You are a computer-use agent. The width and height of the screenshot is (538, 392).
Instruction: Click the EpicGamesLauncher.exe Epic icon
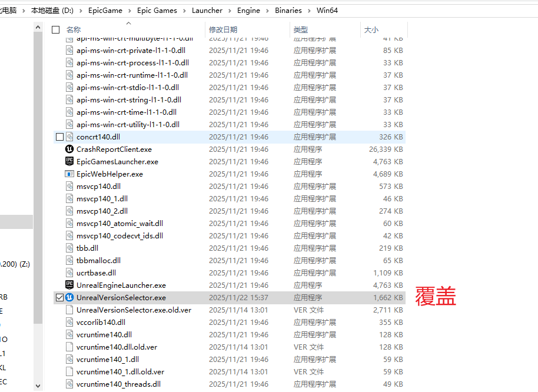(x=69, y=161)
